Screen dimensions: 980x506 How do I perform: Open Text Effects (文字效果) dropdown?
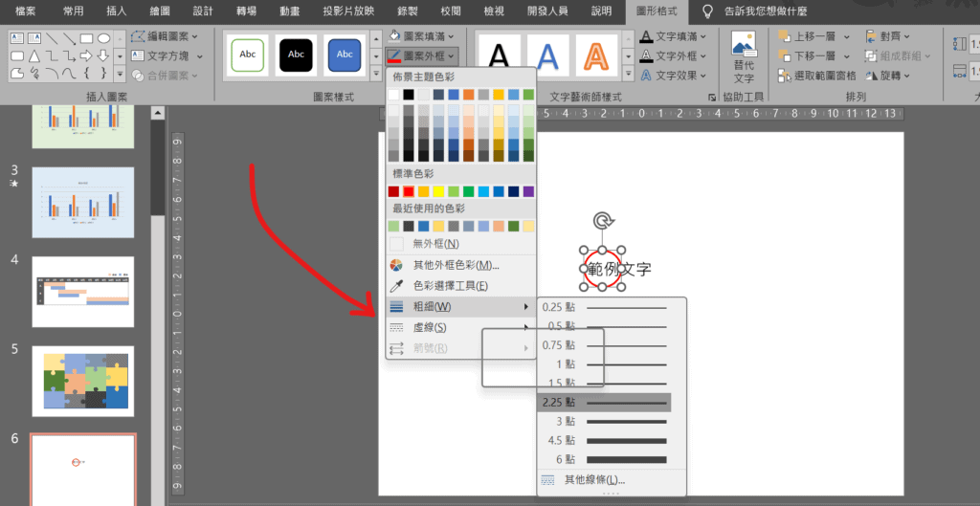(674, 75)
